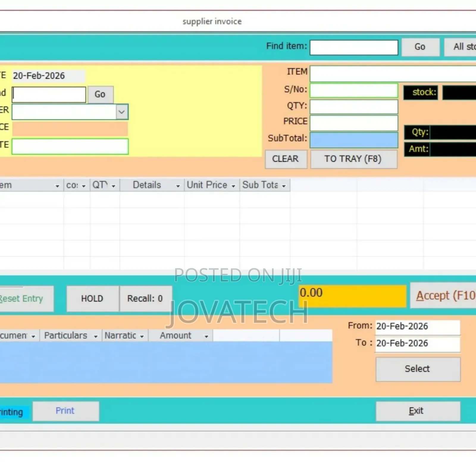The image size is (476, 476).
Task: Open the Sub Total column filter dropdown
Action: click(x=284, y=186)
